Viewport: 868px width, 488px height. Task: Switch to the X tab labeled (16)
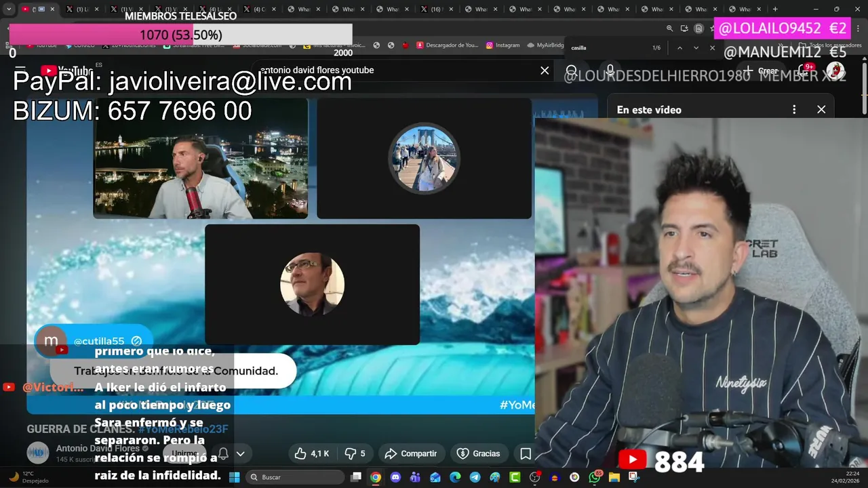coord(436,9)
